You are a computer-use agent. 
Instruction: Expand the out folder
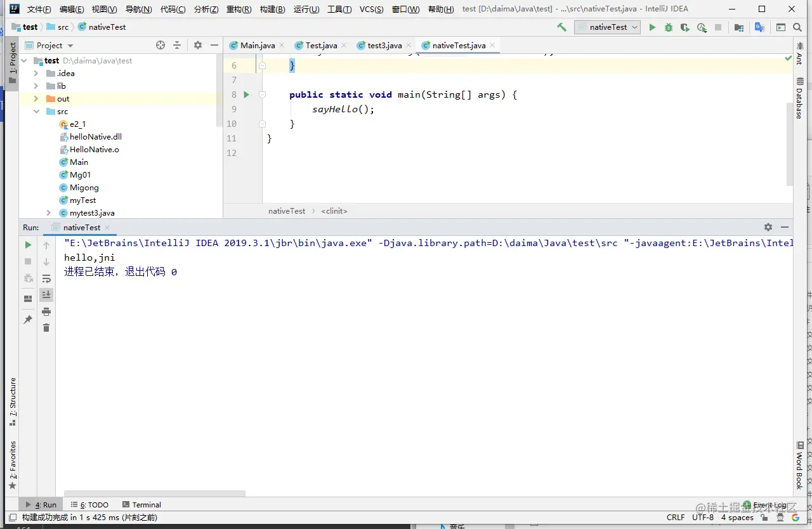pyautogui.click(x=36, y=99)
